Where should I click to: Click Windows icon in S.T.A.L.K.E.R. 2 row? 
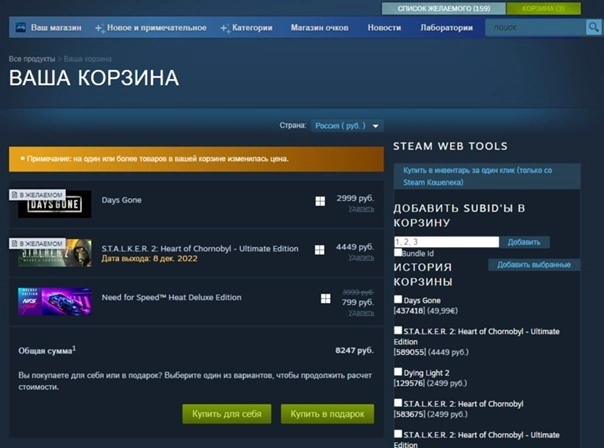(319, 250)
